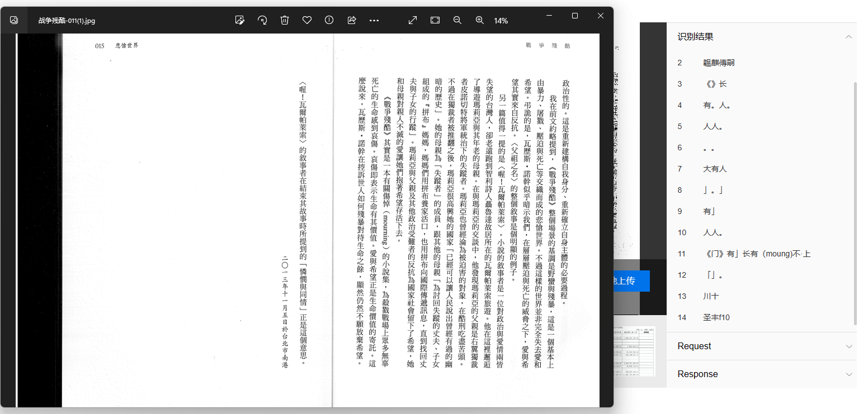This screenshot has height=414, width=868.
Task: Click the Zoom to fit icon
Action: 435,20
